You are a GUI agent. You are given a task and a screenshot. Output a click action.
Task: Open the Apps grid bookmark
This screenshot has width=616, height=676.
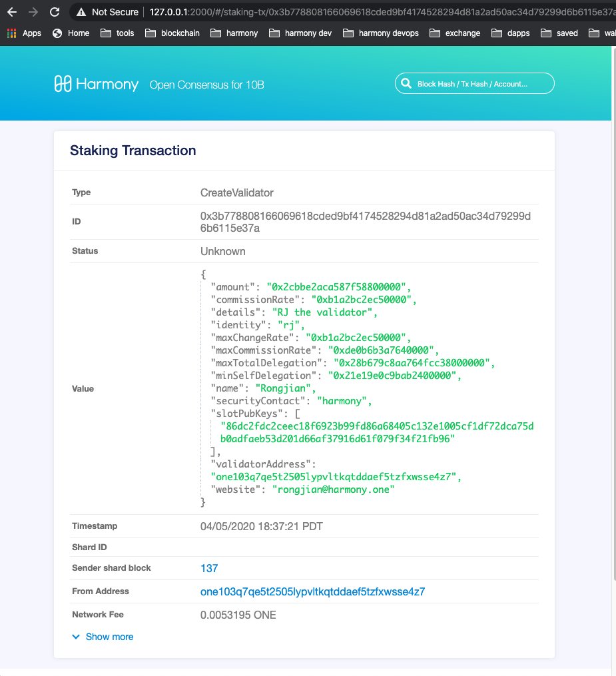(x=24, y=33)
